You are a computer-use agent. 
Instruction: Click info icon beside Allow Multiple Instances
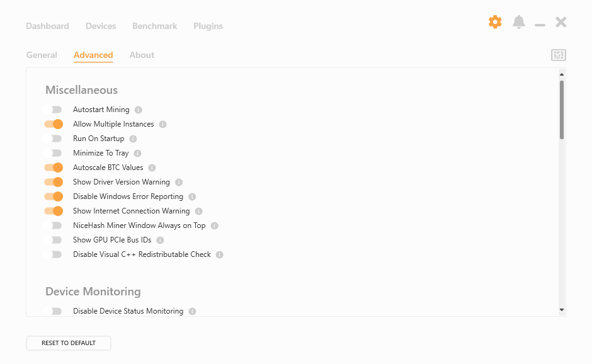(x=162, y=124)
